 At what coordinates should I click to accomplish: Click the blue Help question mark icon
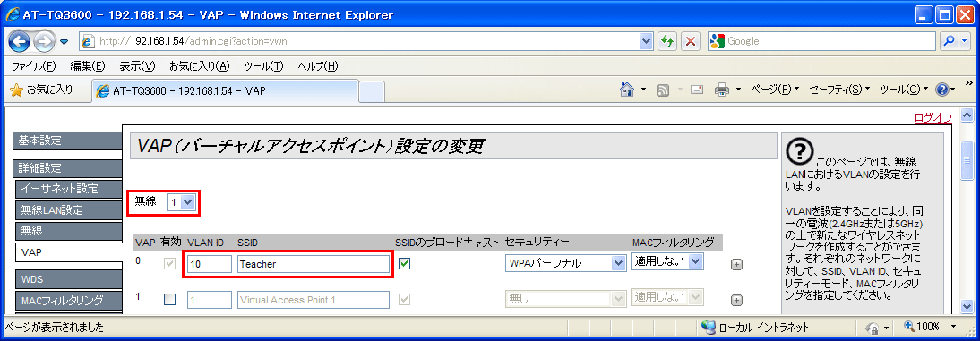tap(942, 90)
